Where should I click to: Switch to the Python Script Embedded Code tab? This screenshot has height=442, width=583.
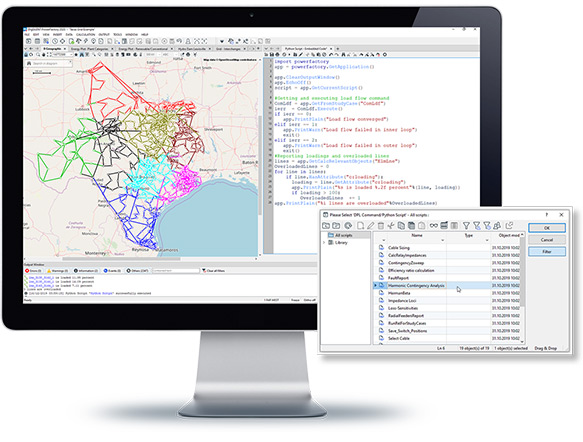tap(306, 49)
